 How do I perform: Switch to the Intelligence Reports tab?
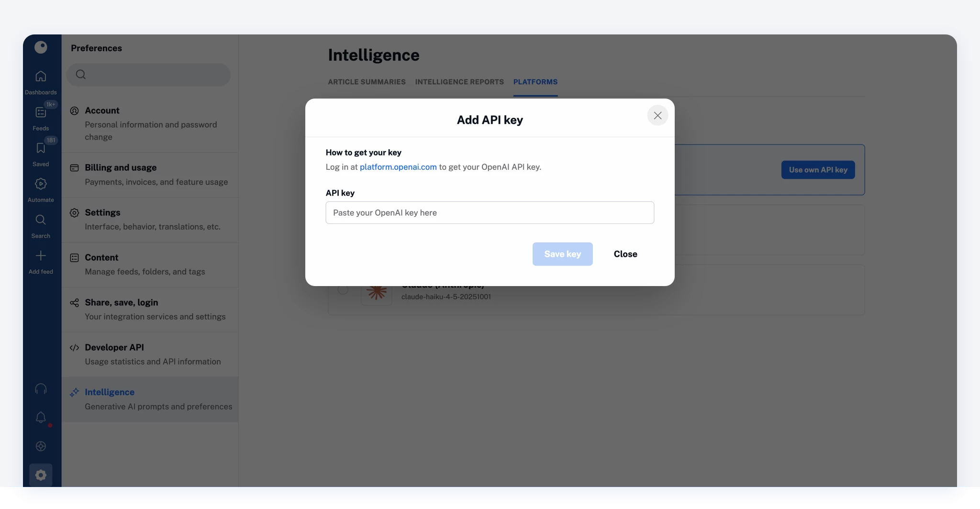[459, 82]
